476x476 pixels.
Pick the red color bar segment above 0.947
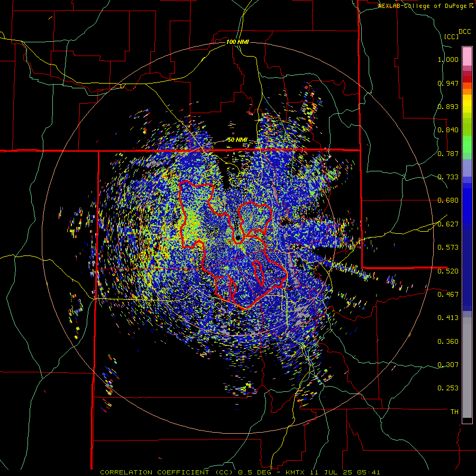point(467,79)
